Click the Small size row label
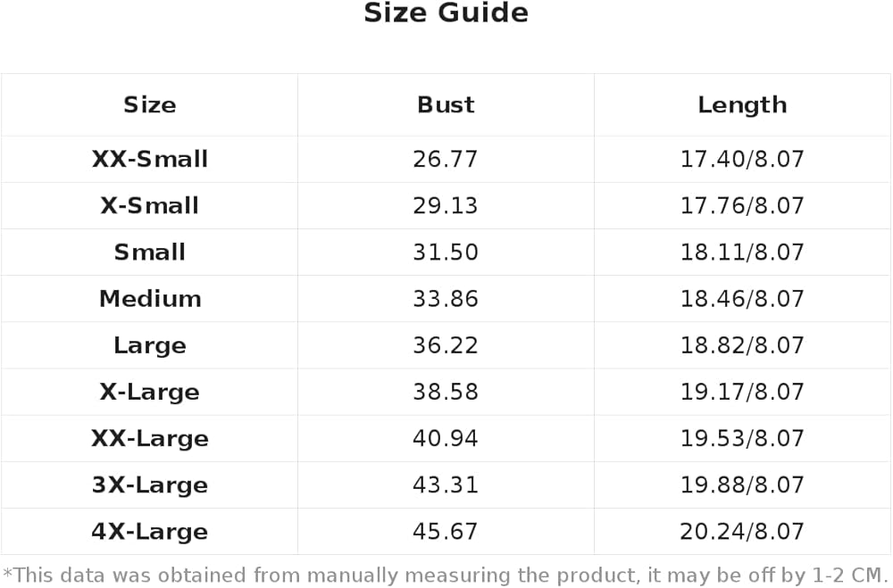 pyautogui.click(x=150, y=253)
